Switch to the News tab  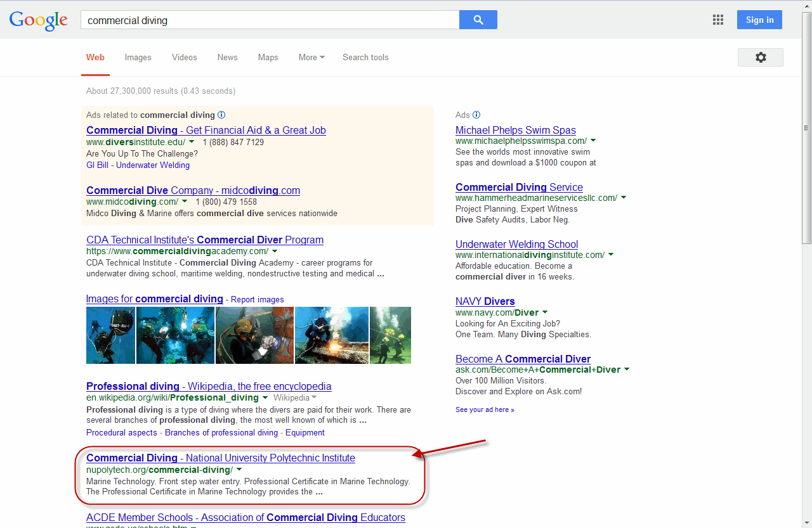coord(227,58)
